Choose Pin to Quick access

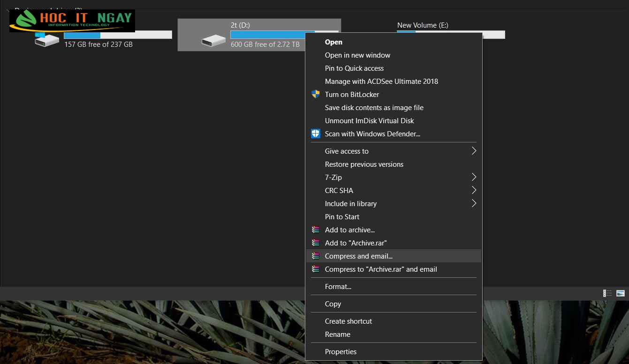[394, 68]
